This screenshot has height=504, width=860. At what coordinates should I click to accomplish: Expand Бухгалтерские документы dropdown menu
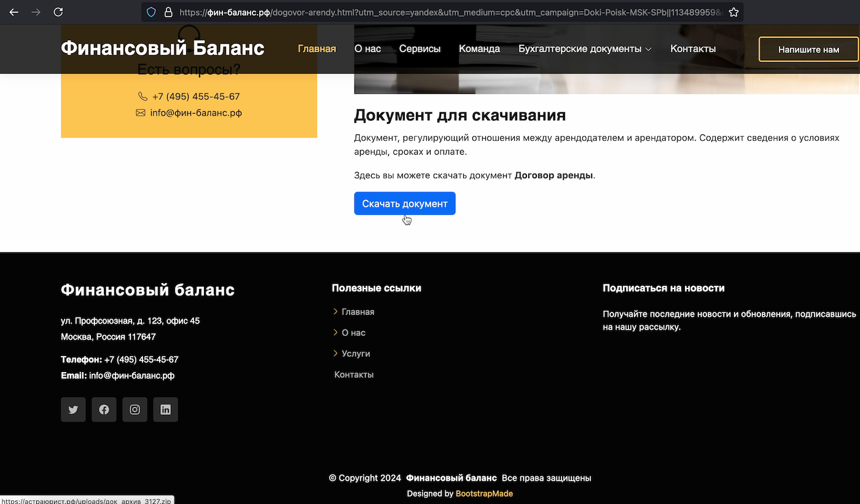tap(585, 49)
